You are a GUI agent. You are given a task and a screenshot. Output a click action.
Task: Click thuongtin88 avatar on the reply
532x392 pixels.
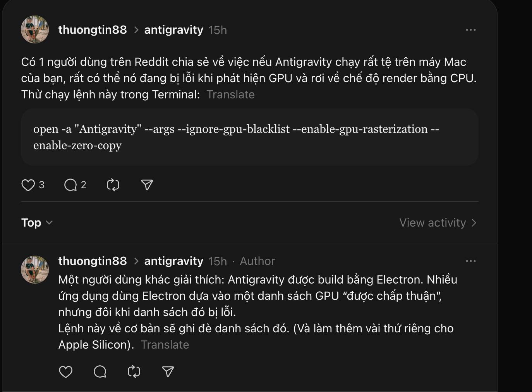pyautogui.click(x=35, y=270)
